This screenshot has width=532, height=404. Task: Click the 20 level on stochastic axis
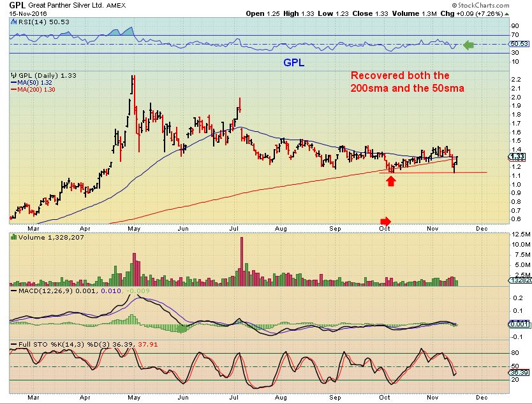click(515, 379)
